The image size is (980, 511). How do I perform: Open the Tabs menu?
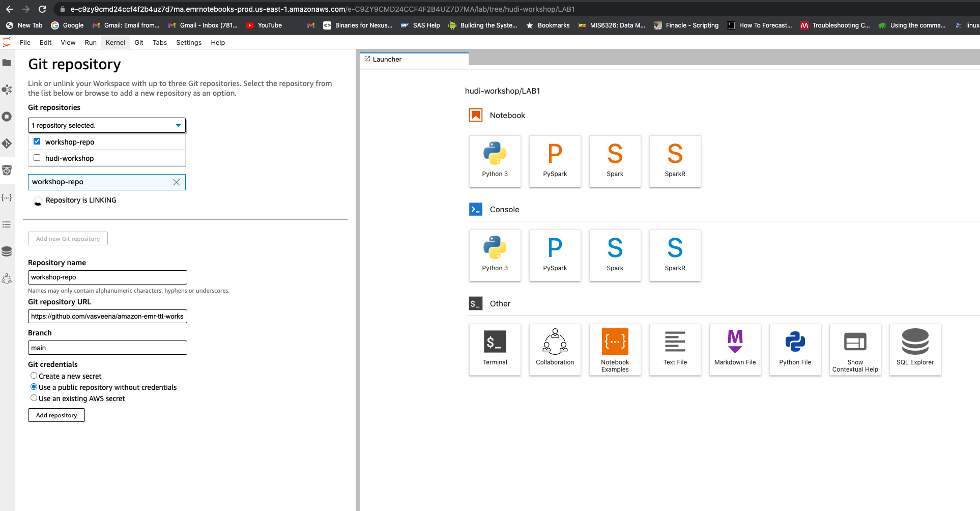click(160, 42)
